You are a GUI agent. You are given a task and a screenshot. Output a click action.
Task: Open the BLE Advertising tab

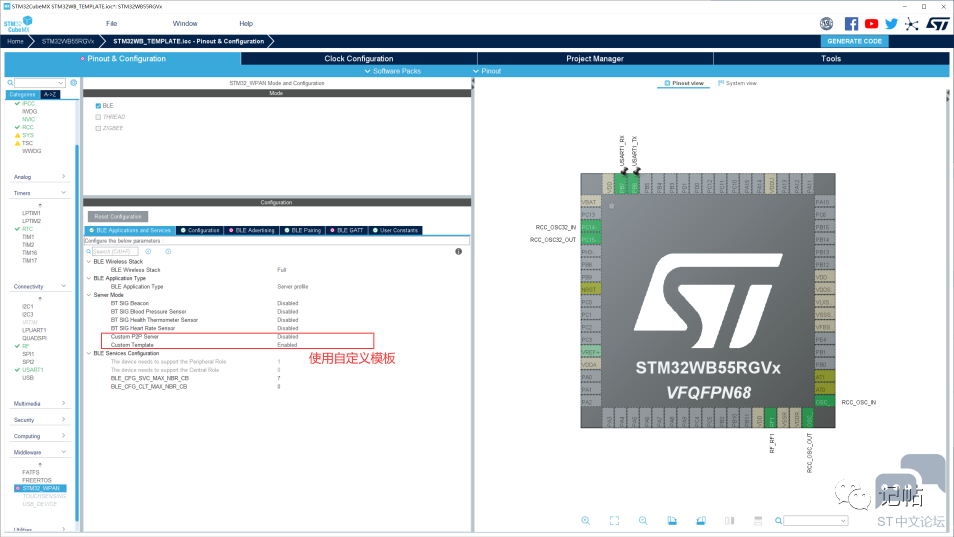[256, 230]
